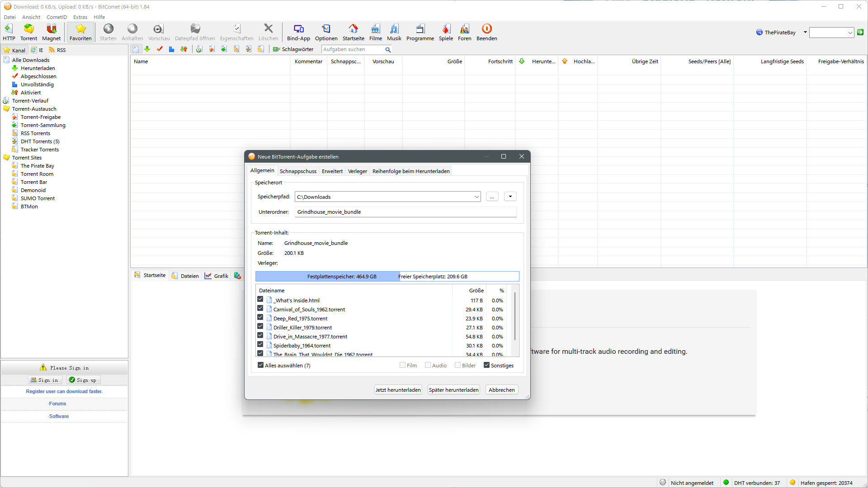The width and height of the screenshot is (868, 488).
Task: Click the Nicht angemeldet status icon
Action: point(663,483)
